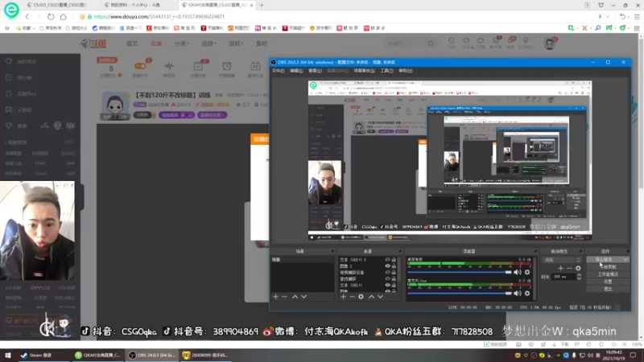
Task: Move selected source down in OBS
Action: coord(380,296)
